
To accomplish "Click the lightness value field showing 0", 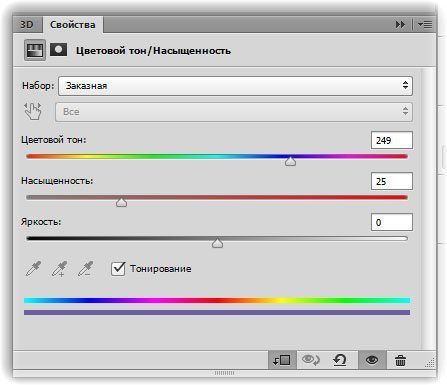I will click(x=392, y=222).
